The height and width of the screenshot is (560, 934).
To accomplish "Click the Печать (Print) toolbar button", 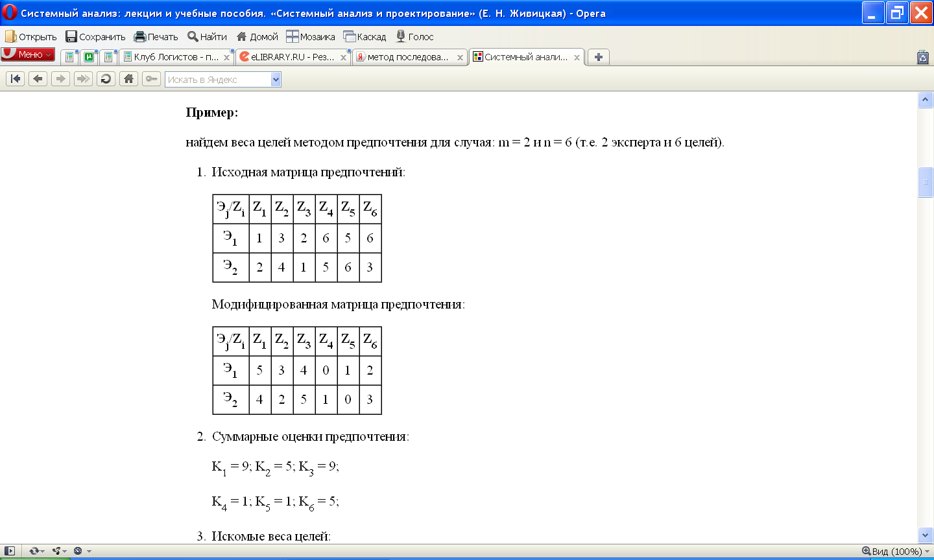I will click(156, 37).
